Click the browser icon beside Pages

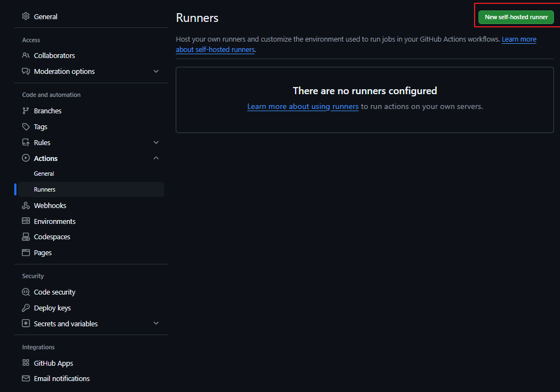pos(26,252)
